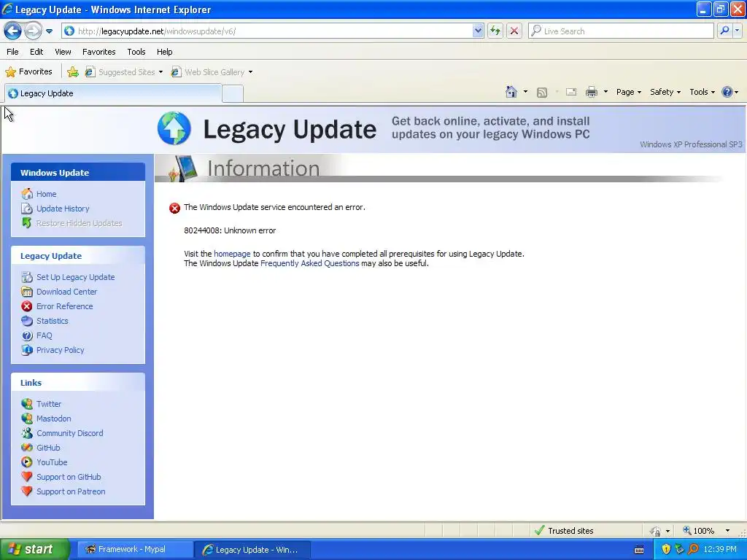Open the Error Reference link
747x560 pixels.
64,306
